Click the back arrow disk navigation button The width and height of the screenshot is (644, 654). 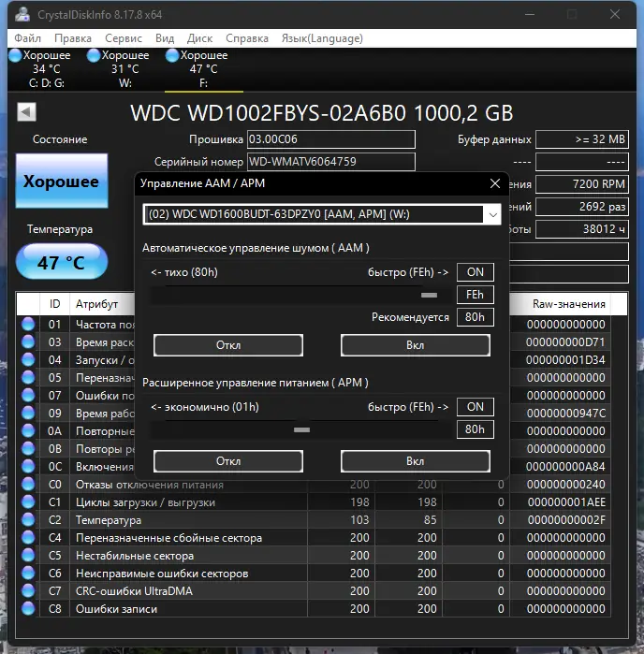(27, 111)
